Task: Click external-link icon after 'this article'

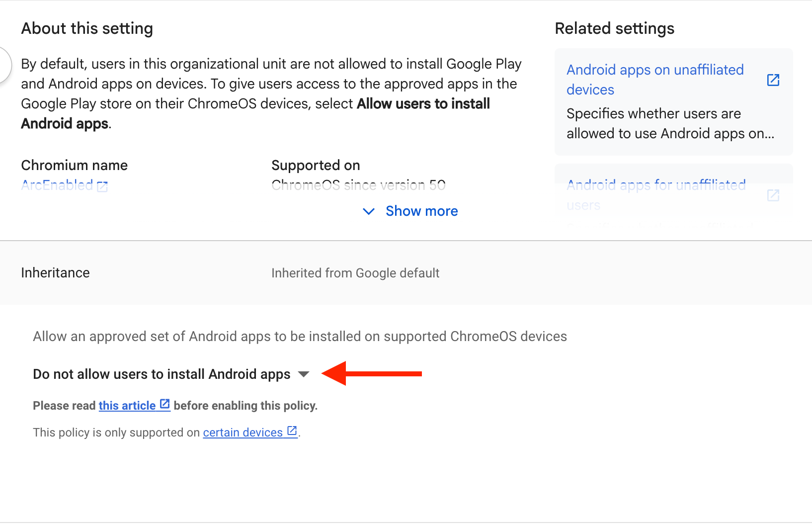Action: (x=165, y=405)
